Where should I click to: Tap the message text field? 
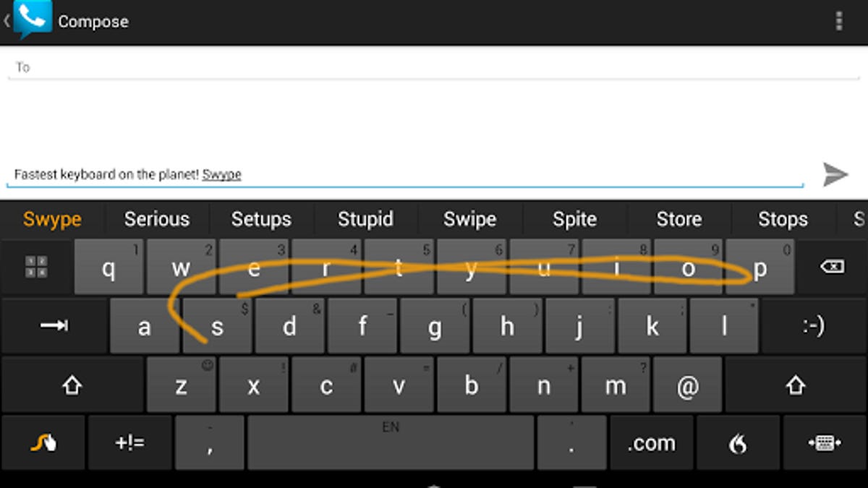click(405, 174)
